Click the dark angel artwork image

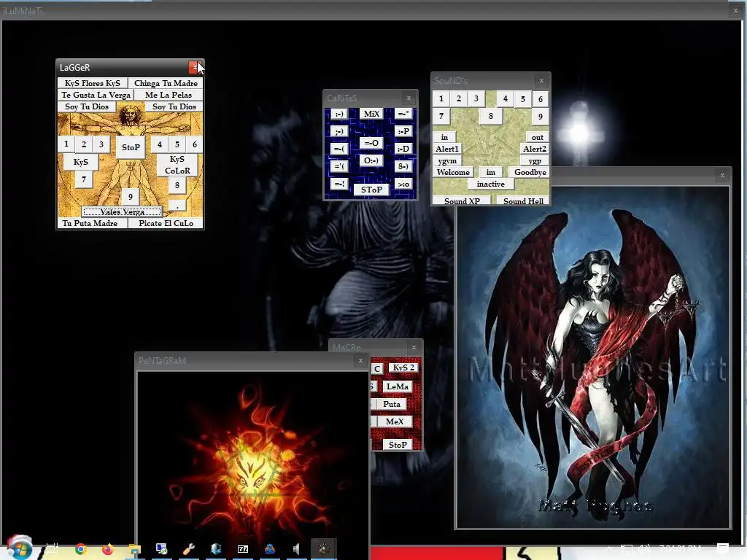pyautogui.click(x=593, y=357)
